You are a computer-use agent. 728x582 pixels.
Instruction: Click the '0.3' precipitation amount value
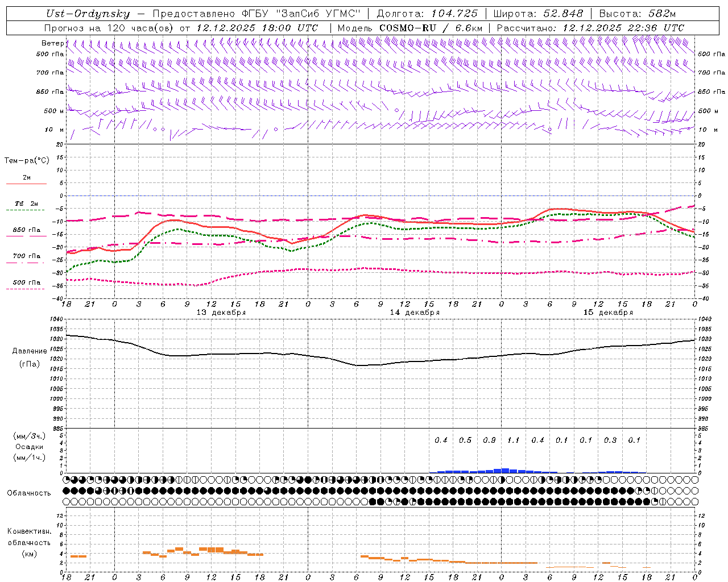click(610, 440)
